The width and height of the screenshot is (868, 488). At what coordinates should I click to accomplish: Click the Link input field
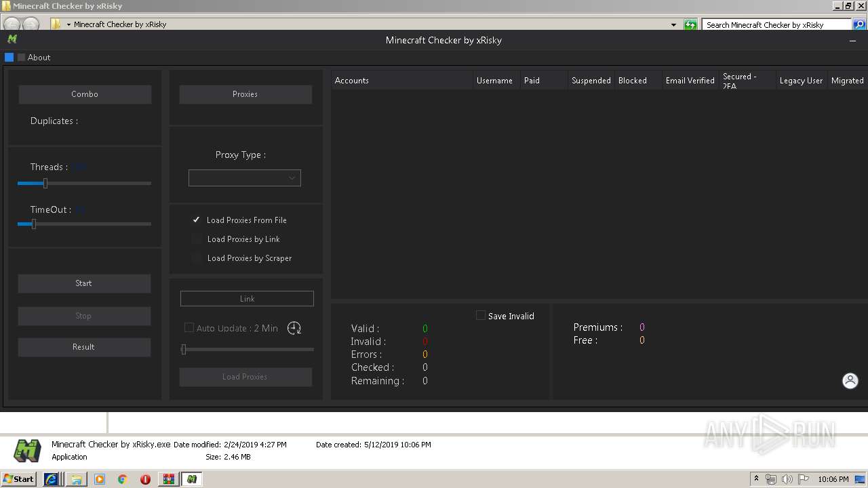coord(247,299)
